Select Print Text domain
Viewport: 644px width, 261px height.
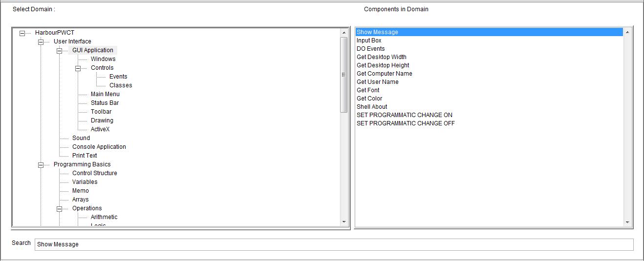click(x=85, y=156)
